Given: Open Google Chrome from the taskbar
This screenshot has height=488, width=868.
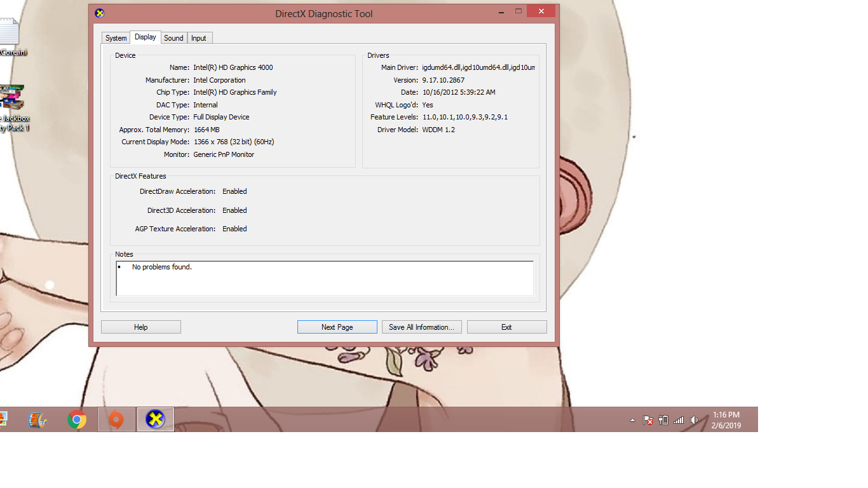Looking at the screenshot, I should click(77, 420).
